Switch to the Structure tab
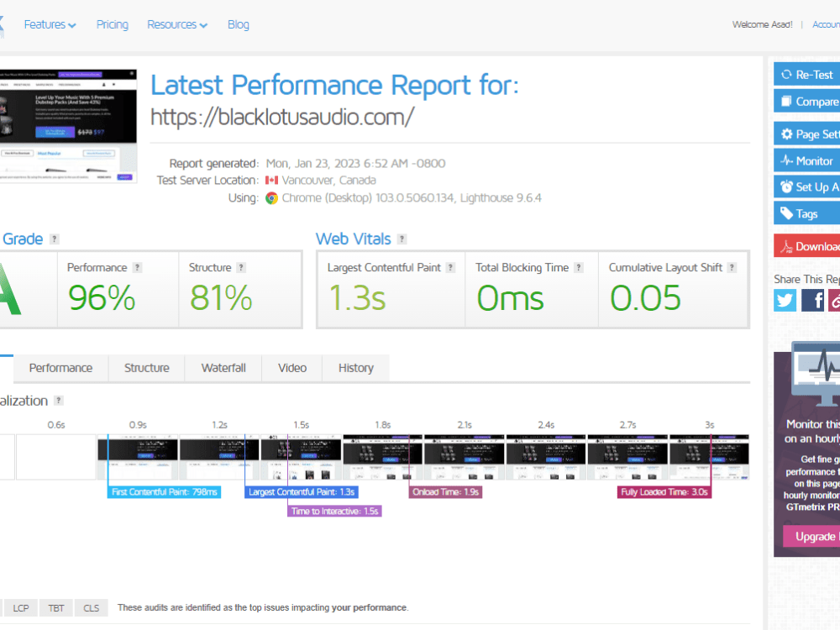Screen dimensions: 840x630 147,368
